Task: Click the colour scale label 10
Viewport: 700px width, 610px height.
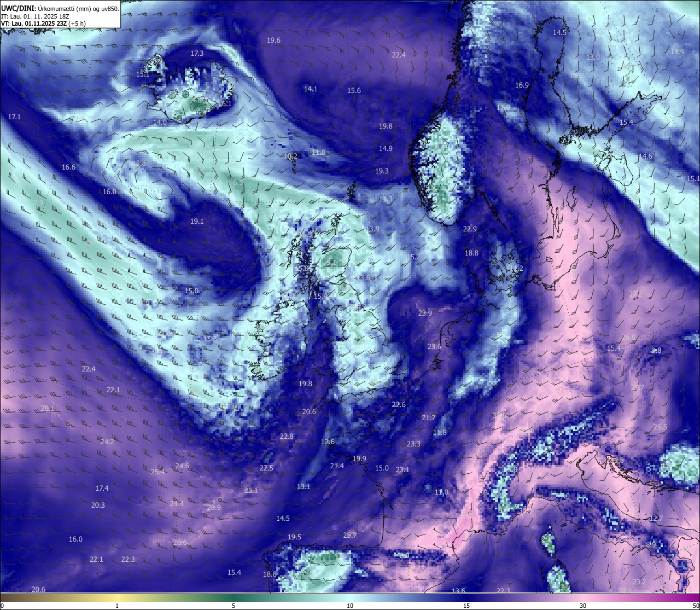Action: point(350,606)
